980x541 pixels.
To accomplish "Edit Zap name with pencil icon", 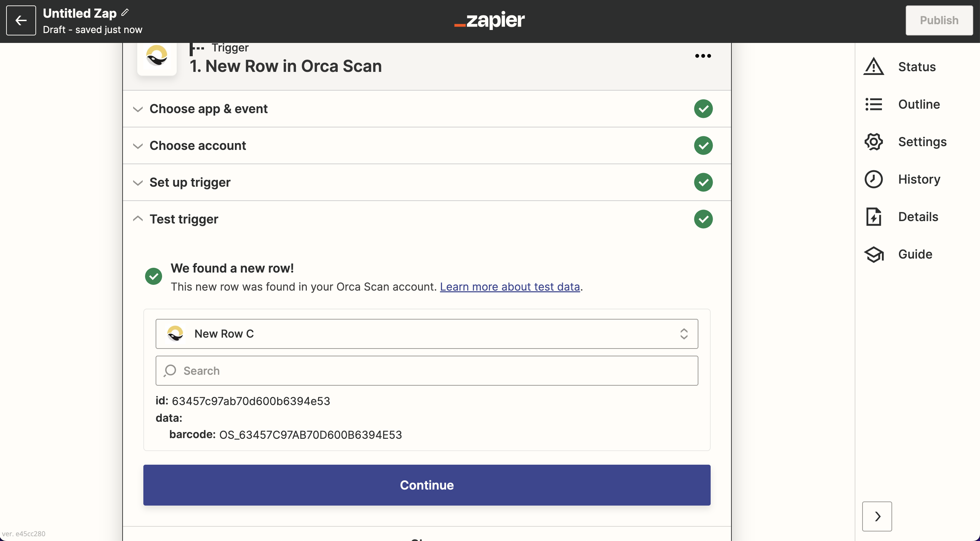I will [x=125, y=13].
